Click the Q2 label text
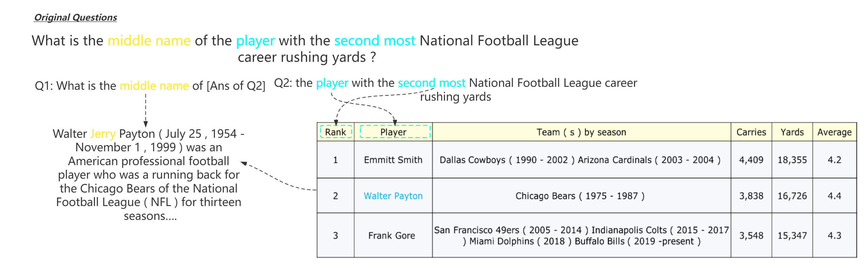The width and height of the screenshot is (868, 269). (x=283, y=83)
